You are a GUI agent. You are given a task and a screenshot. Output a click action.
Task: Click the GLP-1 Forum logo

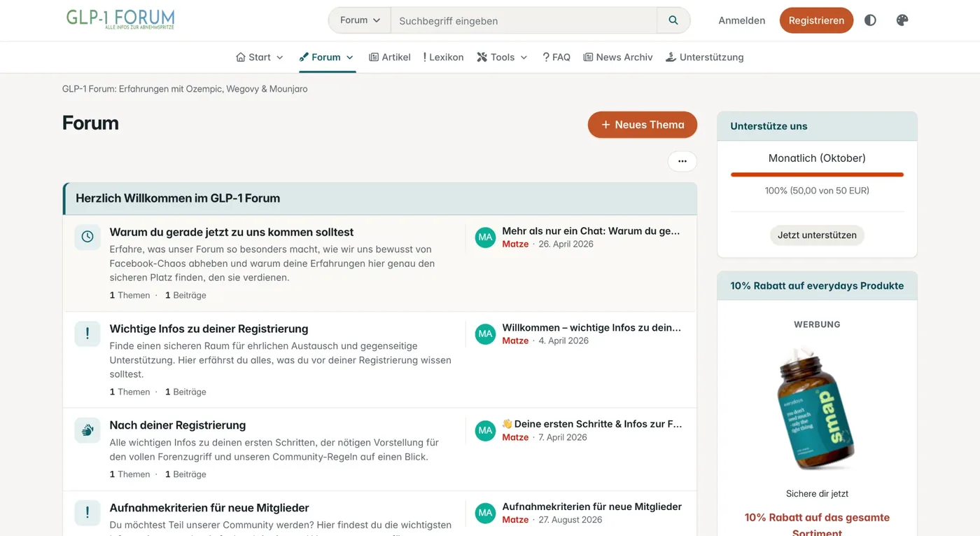coord(120,20)
